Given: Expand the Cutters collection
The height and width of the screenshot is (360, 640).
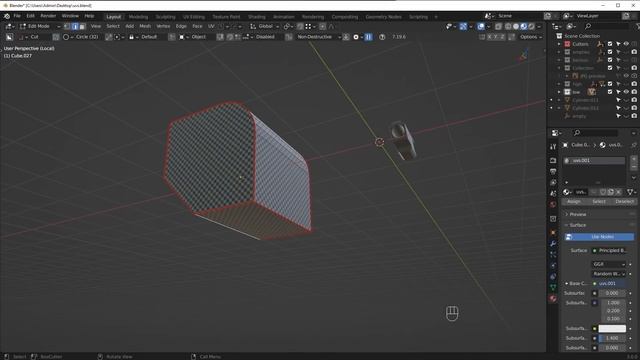Looking at the screenshot, I should coord(559,44).
